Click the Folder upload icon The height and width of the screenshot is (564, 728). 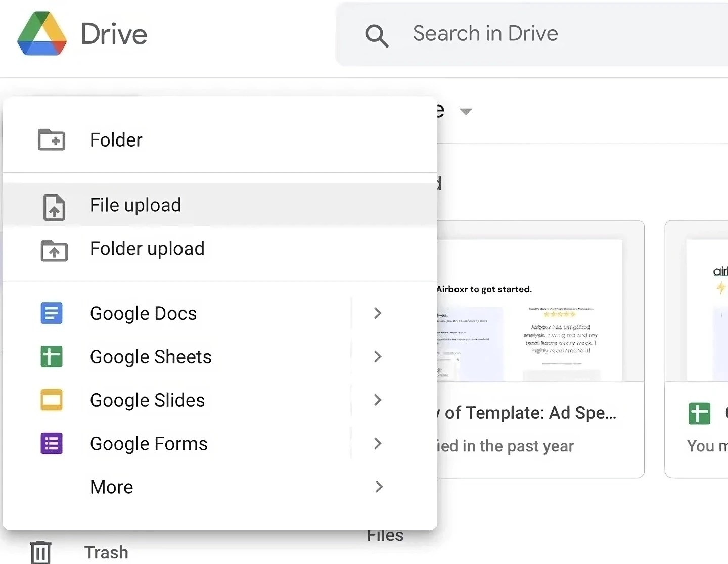54,250
